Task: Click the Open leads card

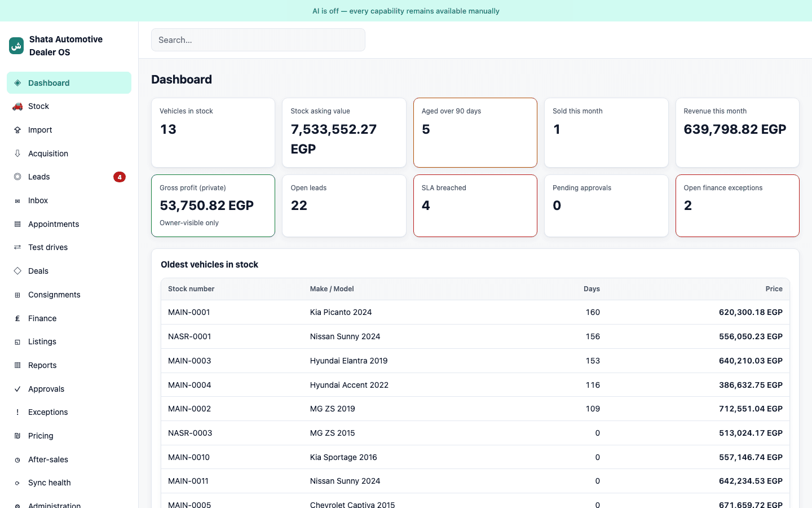Action: click(x=344, y=205)
